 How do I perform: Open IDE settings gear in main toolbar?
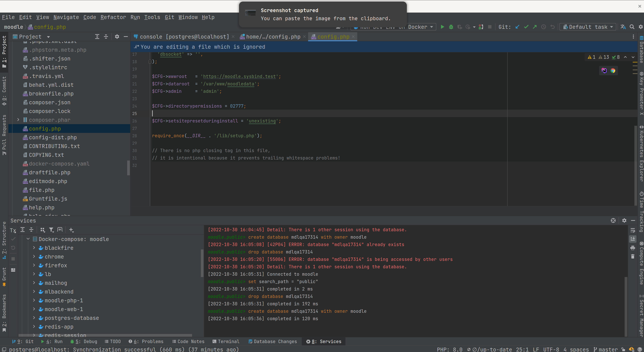[640, 27]
